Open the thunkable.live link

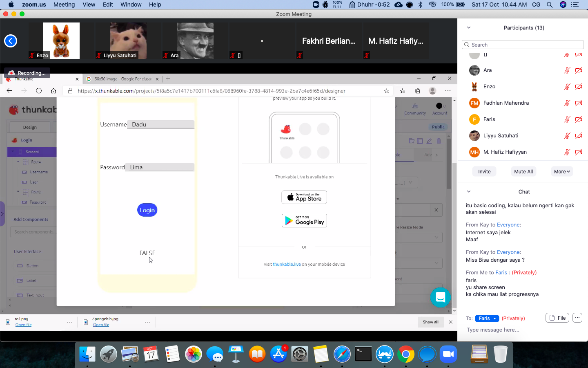coord(287,264)
